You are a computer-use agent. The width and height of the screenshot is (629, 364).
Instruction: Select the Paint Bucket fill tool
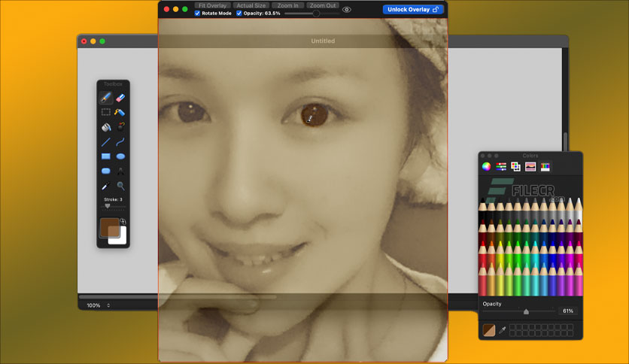(106, 127)
